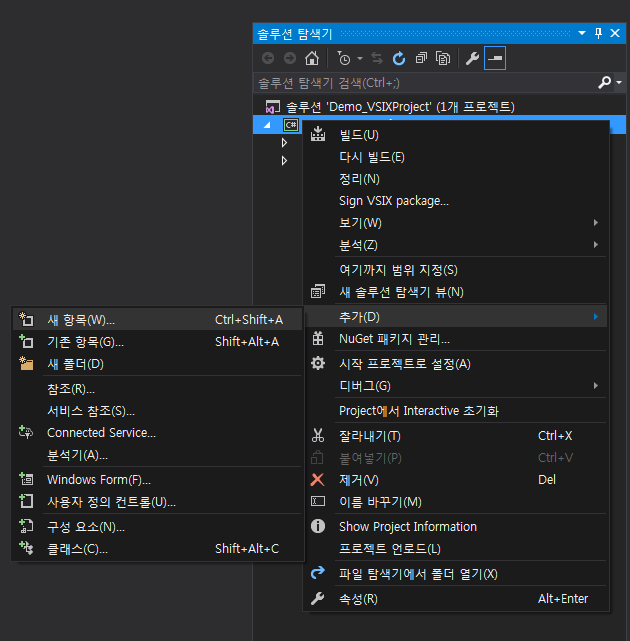Select Project에서 Interactive 초기화
630x641 pixels.
(x=456, y=411)
